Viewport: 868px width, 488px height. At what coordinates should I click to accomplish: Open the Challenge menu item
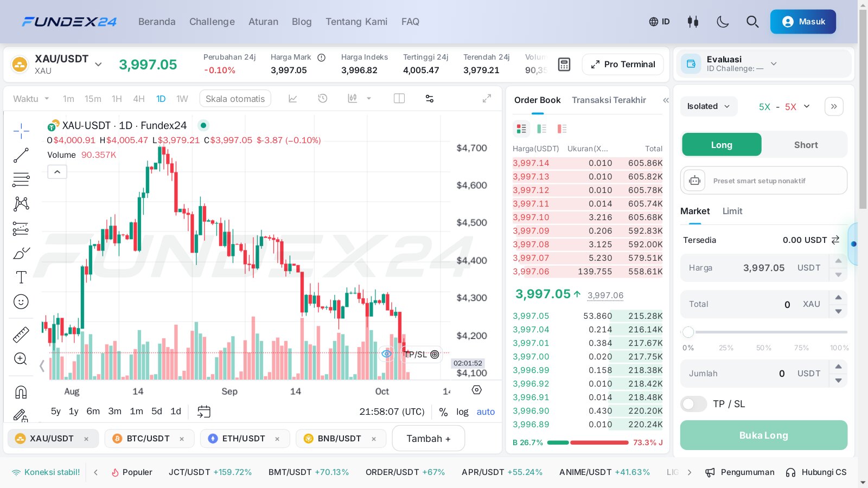click(x=212, y=22)
